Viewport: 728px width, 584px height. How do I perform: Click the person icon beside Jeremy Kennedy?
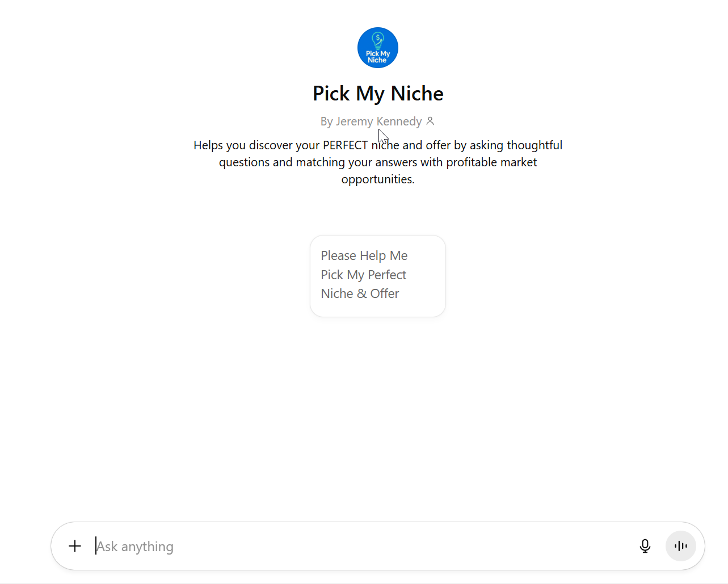click(430, 121)
